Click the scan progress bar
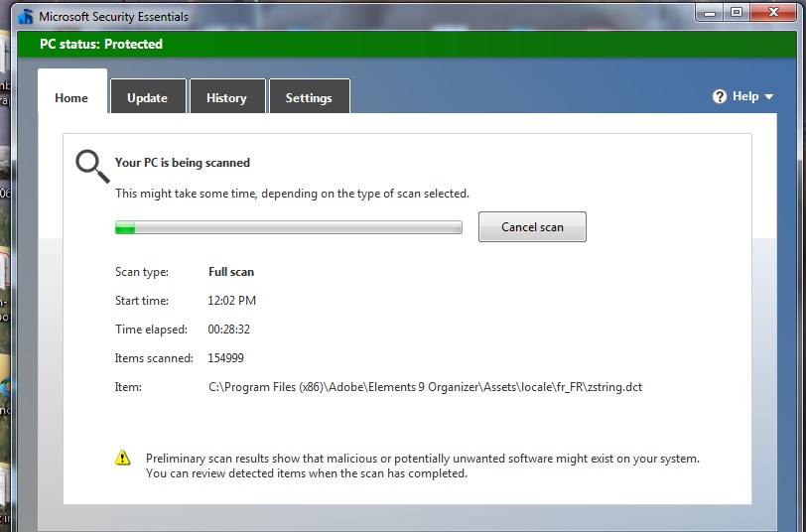The height and width of the screenshot is (532, 806). tap(289, 227)
